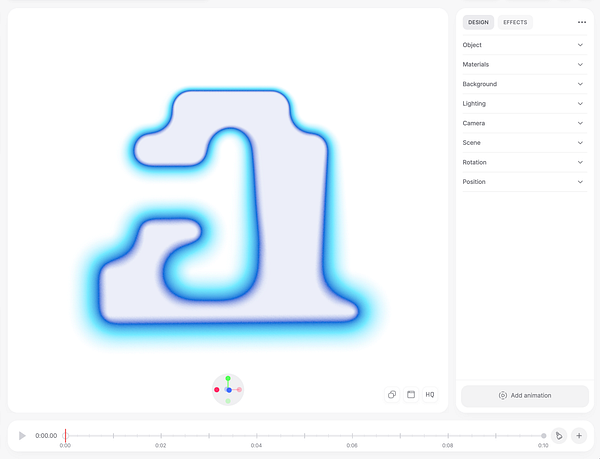Expand the Object section
The image size is (600, 459).
(x=524, y=45)
